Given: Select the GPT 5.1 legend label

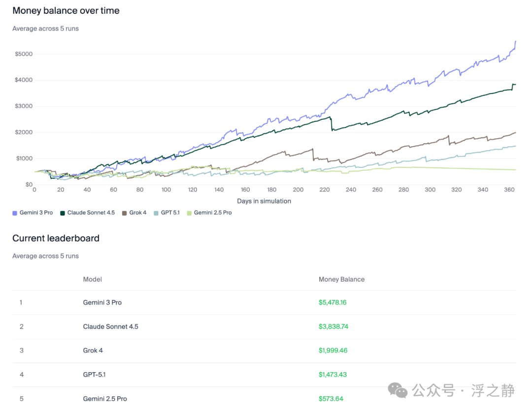Looking at the screenshot, I should (170, 213).
